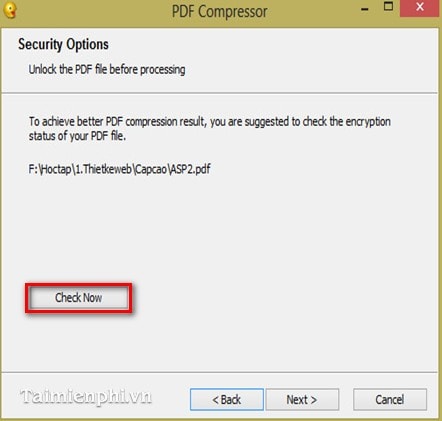Click the divider line under the Security Options header
The width and height of the screenshot is (442, 421).
point(220,93)
